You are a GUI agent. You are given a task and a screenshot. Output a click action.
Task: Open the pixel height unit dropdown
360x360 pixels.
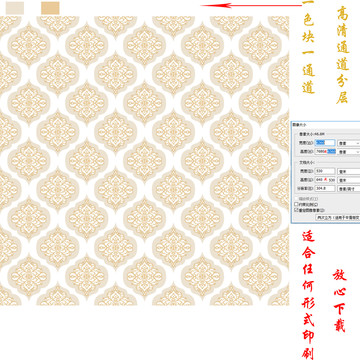(x=349, y=152)
